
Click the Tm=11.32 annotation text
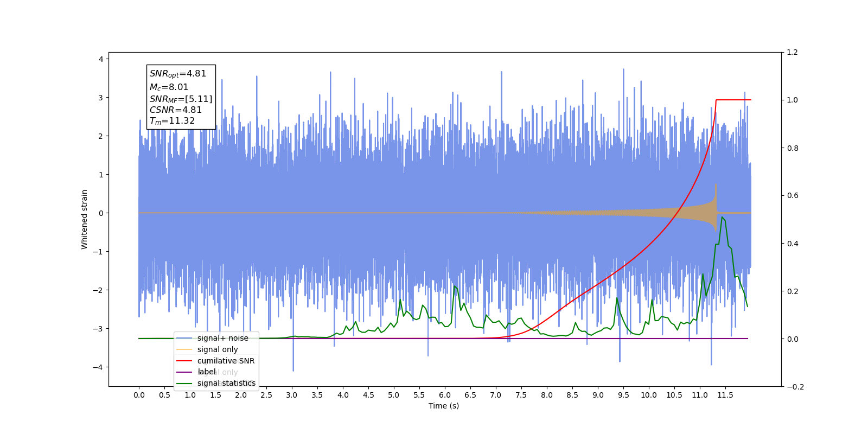[x=172, y=121]
